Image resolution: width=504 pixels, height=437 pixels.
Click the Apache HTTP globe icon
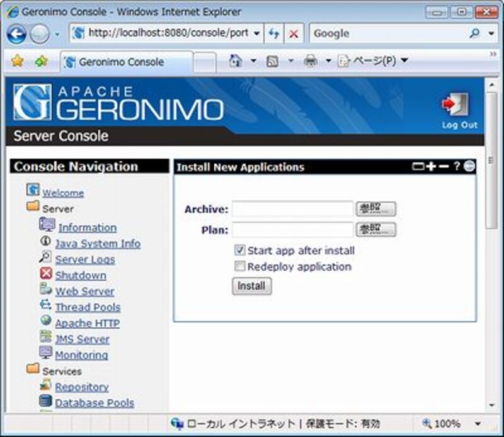click(x=46, y=321)
